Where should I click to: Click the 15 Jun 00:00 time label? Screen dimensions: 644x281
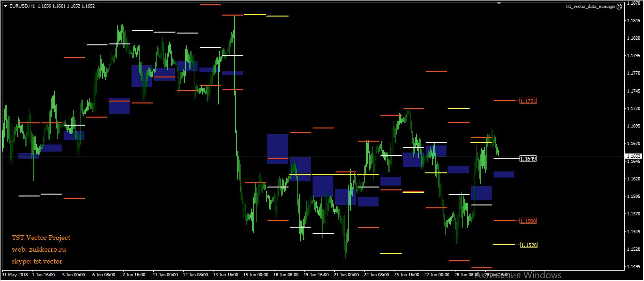coord(255,274)
